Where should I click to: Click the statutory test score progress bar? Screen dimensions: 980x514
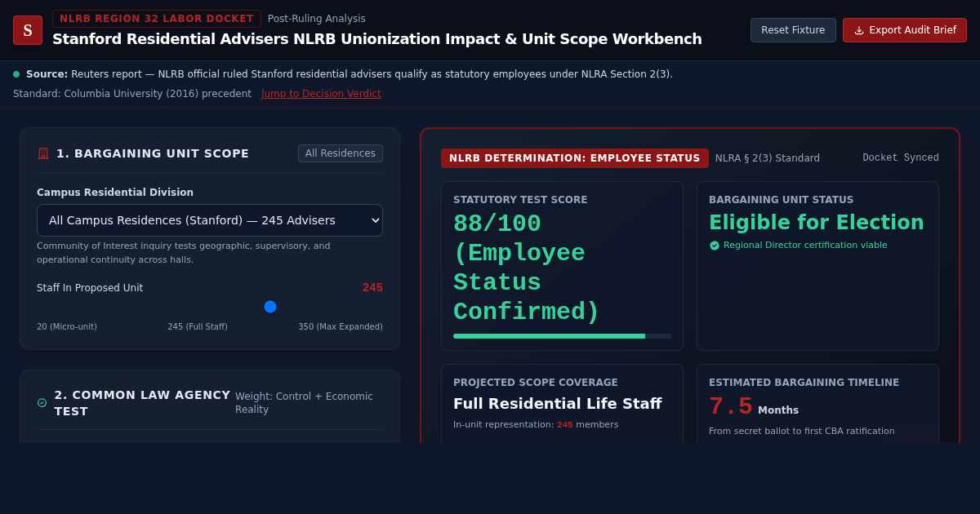562,336
